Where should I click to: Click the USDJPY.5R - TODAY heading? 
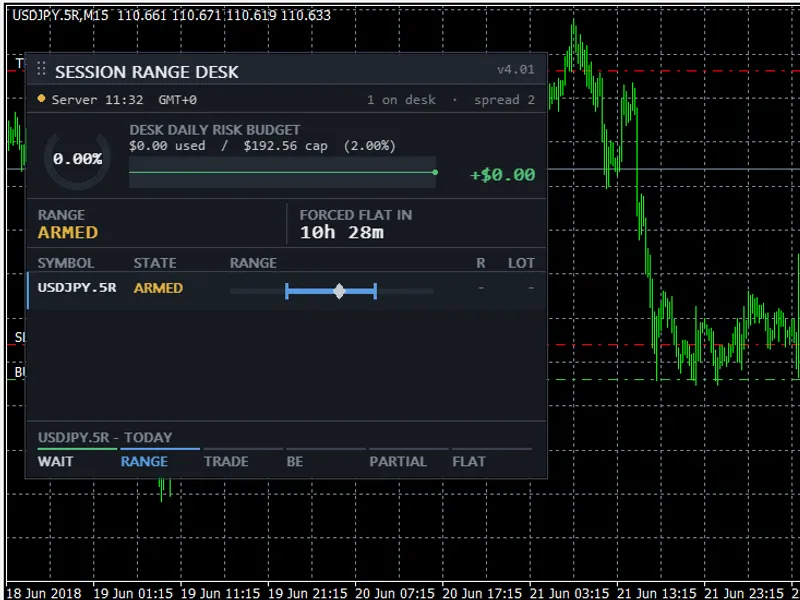click(x=105, y=438)
